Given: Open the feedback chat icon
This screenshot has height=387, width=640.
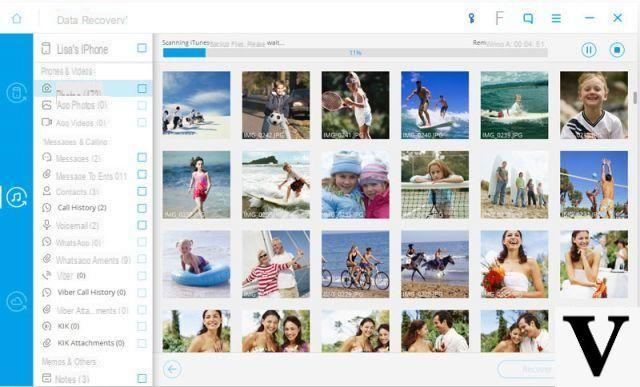Looking at the screenshot, I should click(528, 18).
